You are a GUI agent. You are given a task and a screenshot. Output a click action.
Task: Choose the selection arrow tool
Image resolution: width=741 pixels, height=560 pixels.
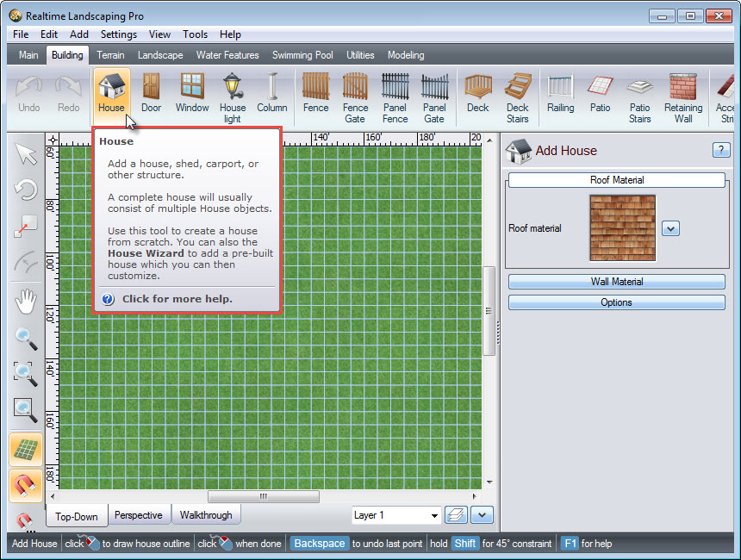pos(26,154)
